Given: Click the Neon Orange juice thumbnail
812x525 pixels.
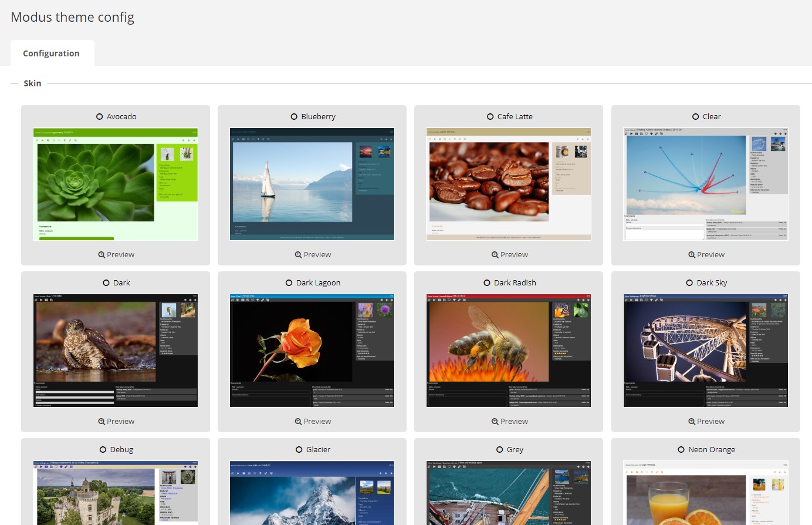Looking at the screenshot, I should [x=706, y=493].
